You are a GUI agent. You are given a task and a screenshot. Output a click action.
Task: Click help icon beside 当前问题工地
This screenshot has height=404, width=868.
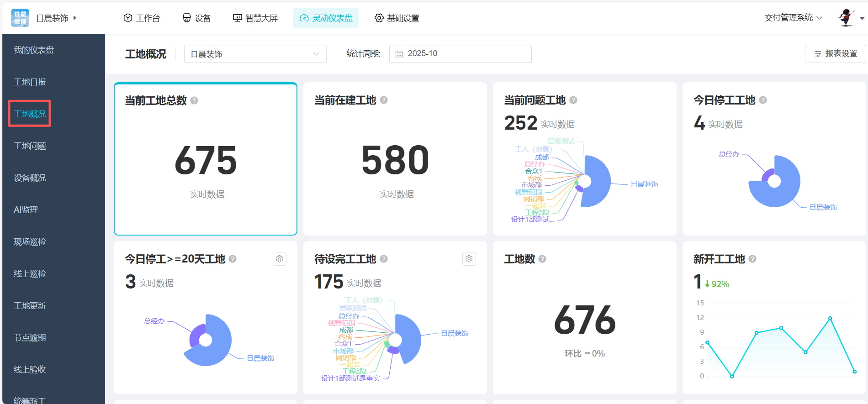573,100
